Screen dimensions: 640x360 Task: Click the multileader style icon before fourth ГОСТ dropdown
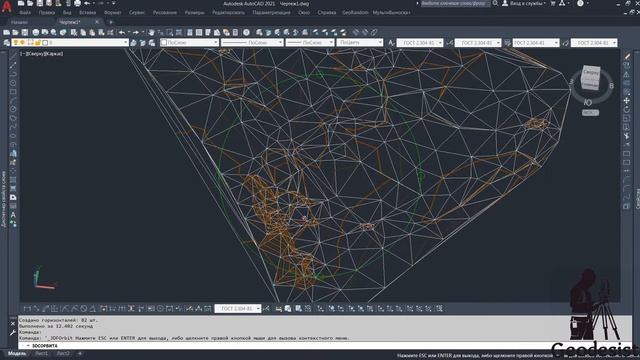pyautogui.click(x=565, y=42)
